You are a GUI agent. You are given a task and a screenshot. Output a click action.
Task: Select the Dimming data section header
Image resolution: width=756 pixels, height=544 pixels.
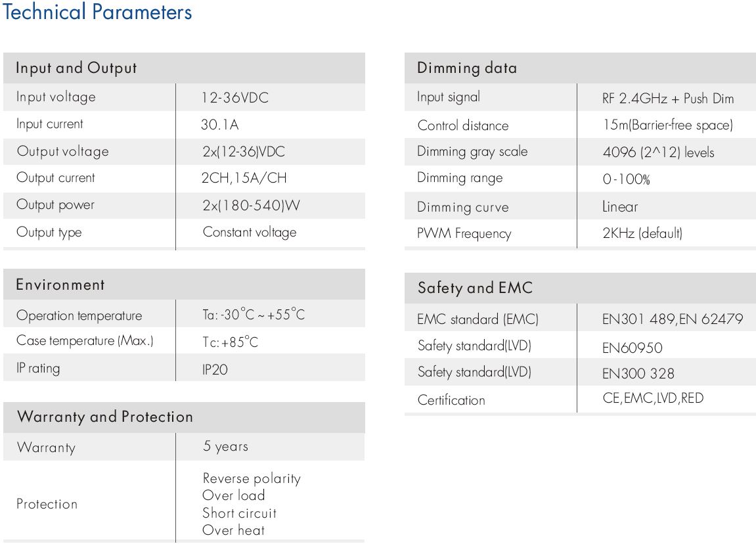point(467,68)
